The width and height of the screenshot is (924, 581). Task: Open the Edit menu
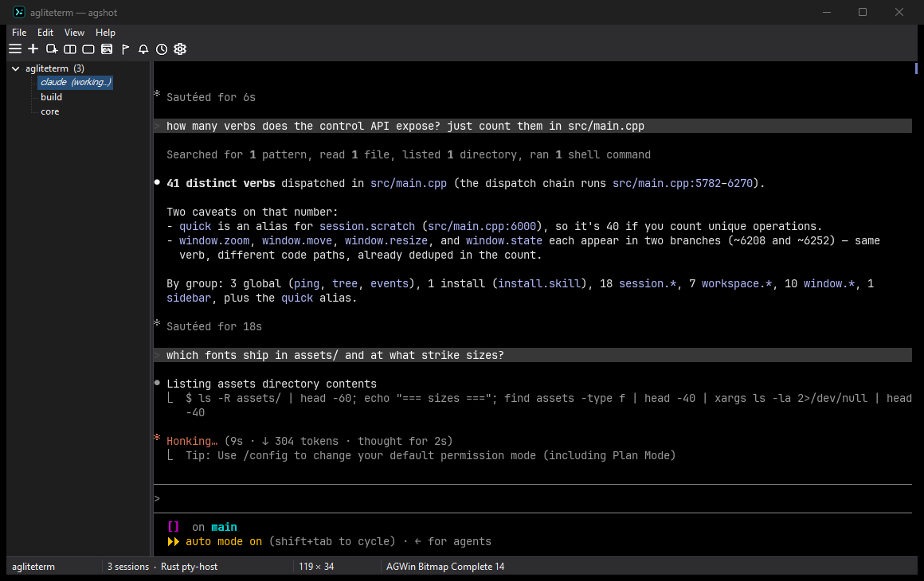pyautogui.click(x=45, y=33)
